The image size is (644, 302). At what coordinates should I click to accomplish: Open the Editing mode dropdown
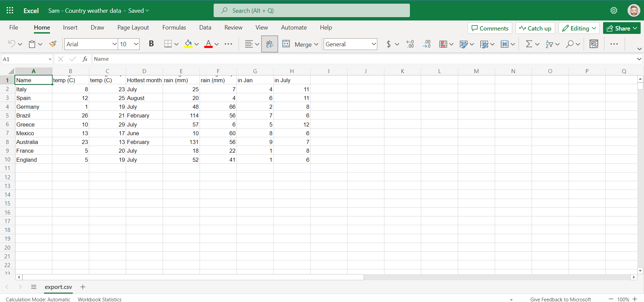point(579,28)
